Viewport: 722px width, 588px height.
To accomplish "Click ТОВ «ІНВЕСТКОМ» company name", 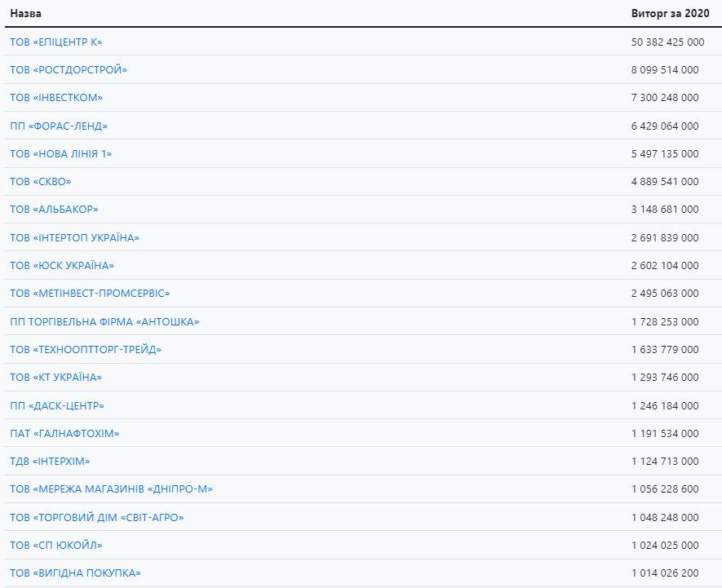I will [x=56, y=98].
